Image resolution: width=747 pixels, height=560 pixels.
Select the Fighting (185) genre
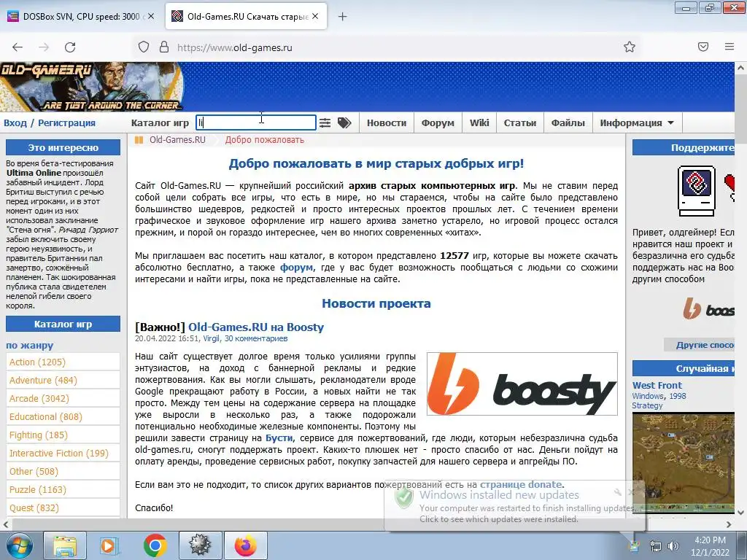[x=63, y=435]
